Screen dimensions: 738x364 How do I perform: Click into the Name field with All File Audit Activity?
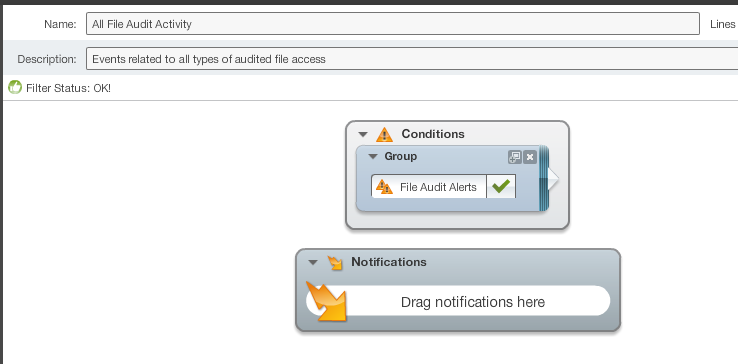point(393,24)
